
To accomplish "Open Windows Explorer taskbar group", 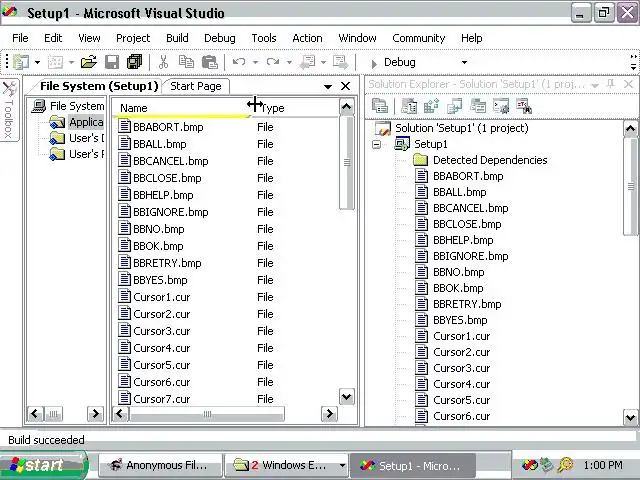I will 286,465.
